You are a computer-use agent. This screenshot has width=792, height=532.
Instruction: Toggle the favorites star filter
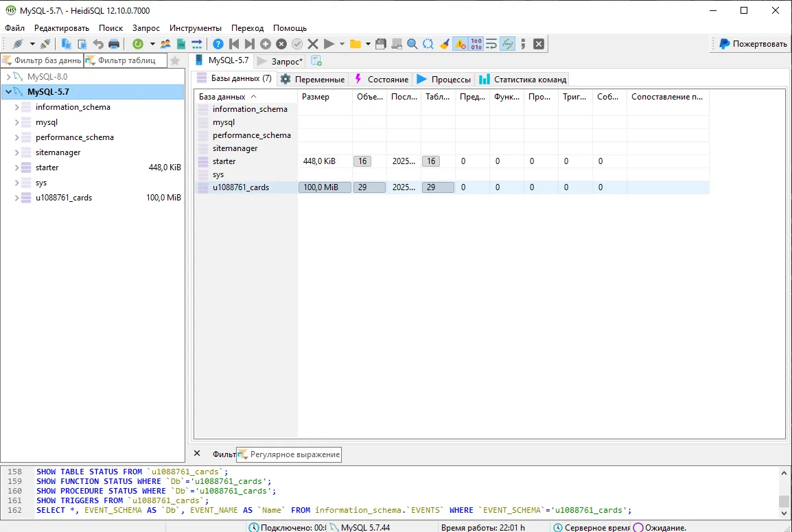175,60
